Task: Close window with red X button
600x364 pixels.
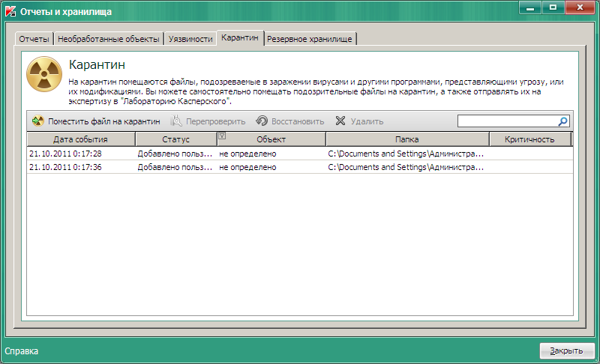Action: pyautogui.click(x=580, y=7)
